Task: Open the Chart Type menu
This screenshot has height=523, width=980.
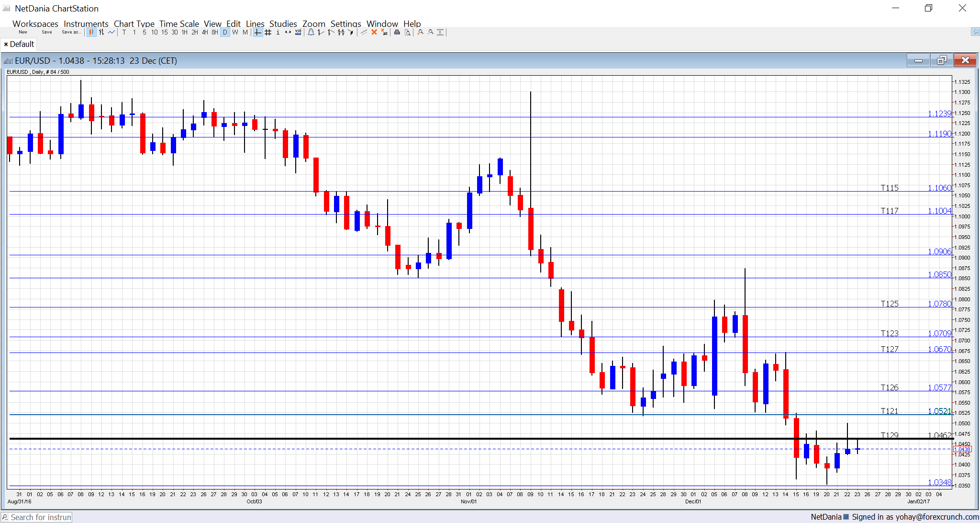Action: pos(134,24)
